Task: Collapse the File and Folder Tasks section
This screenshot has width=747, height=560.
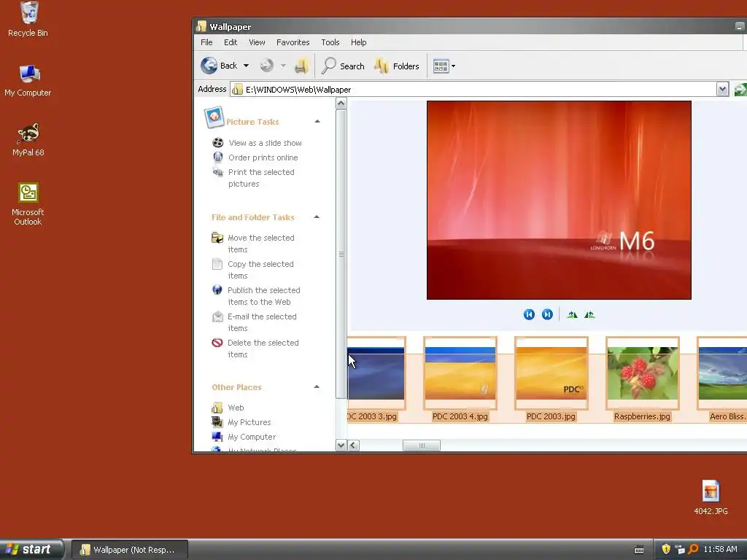Action: [317, 217]
